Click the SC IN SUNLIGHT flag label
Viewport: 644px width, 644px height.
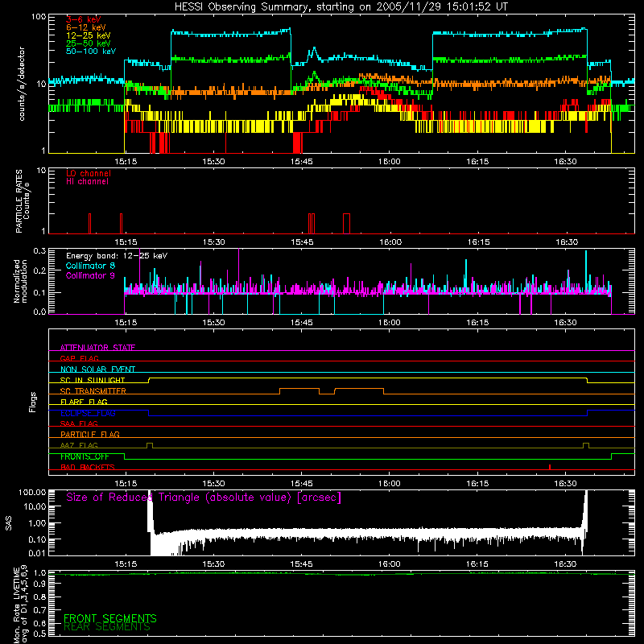[93, 380]
